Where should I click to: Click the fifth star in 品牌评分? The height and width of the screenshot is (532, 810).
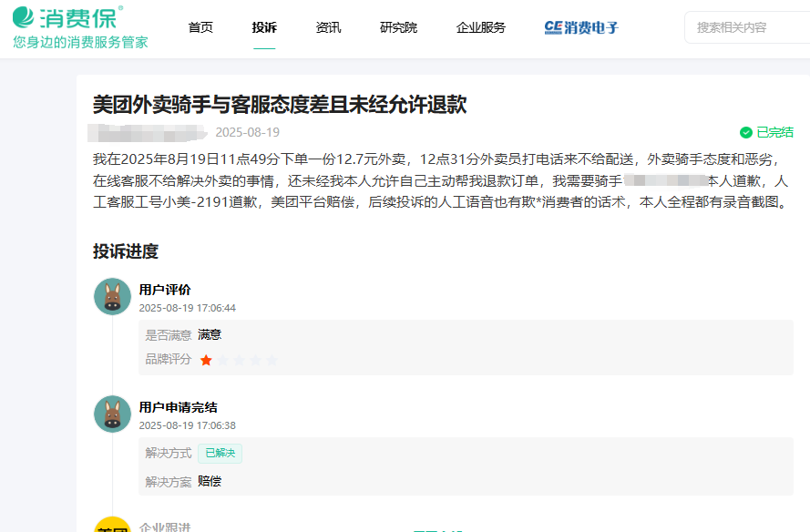click(272, 360)
